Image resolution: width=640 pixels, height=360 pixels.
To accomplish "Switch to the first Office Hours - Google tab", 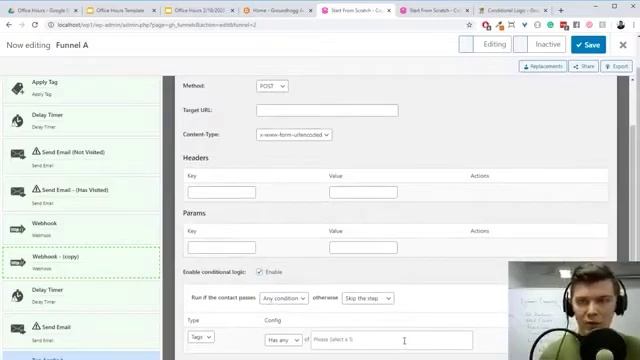I will click(x=42, y=11).
